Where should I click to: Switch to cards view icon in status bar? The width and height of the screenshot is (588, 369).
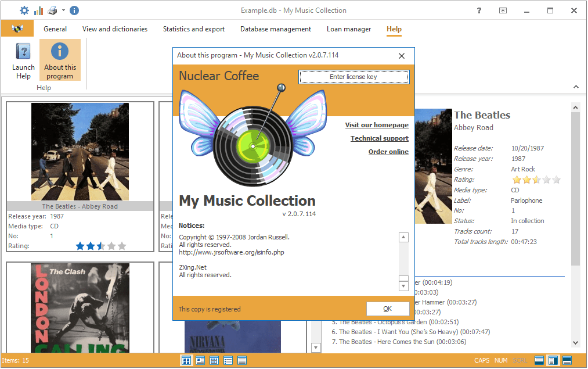(200, 361)
